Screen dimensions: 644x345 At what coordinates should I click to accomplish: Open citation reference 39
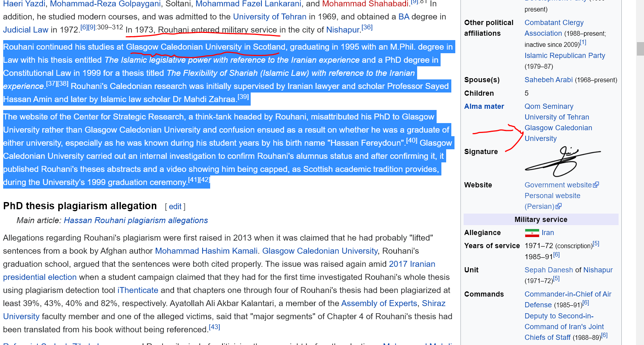[243, 97]
